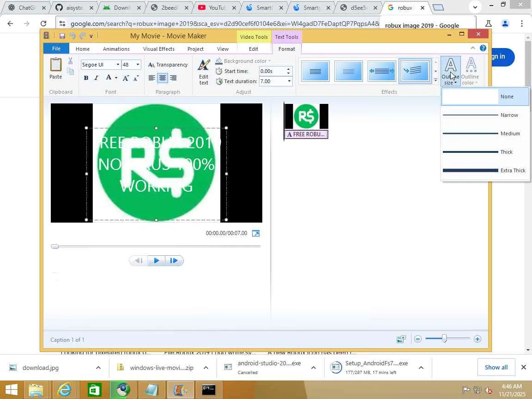Image resolution: width=532 pixels, height=399 pixels.
Task: Play the movie preview
Action: click(x=157, y=260)
